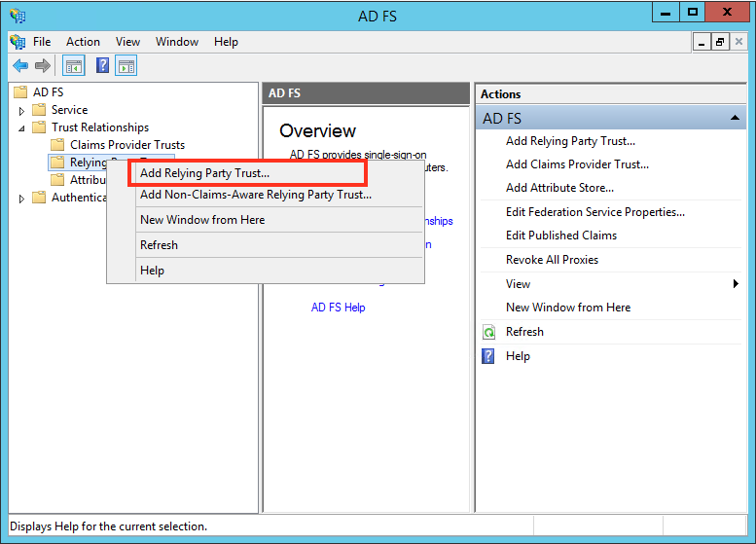Click the Claims Provider Trusts folder icon
756x544 pixels.
pyautogui.click(x=57, y=145)
